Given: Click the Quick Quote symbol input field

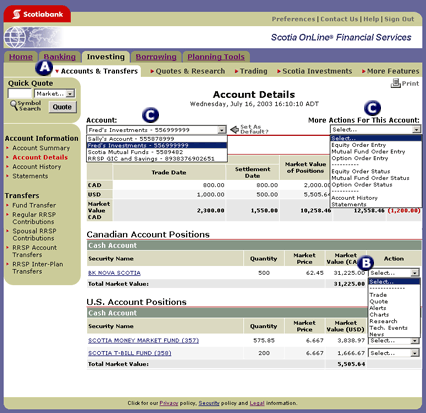Looking at the screenshot, I should tap(19, 94).
